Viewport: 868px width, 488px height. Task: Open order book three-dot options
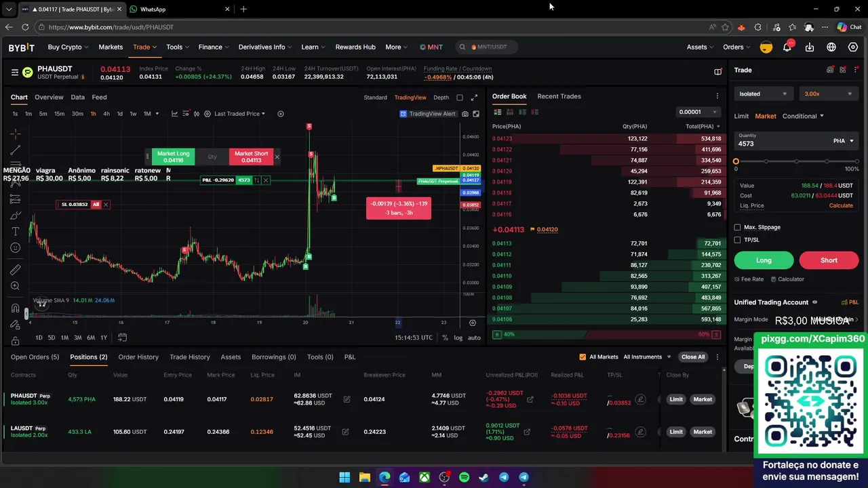coord(717,96)
